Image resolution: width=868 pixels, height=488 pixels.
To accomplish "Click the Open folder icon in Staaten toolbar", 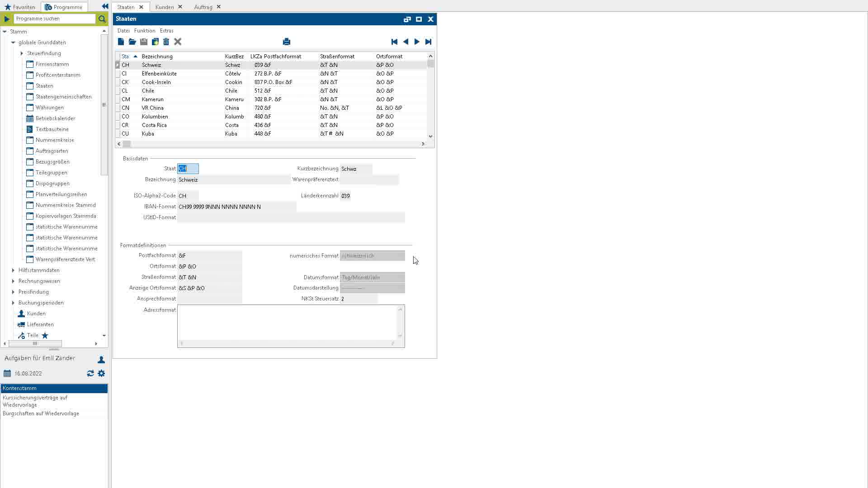I will coord(132,42).
